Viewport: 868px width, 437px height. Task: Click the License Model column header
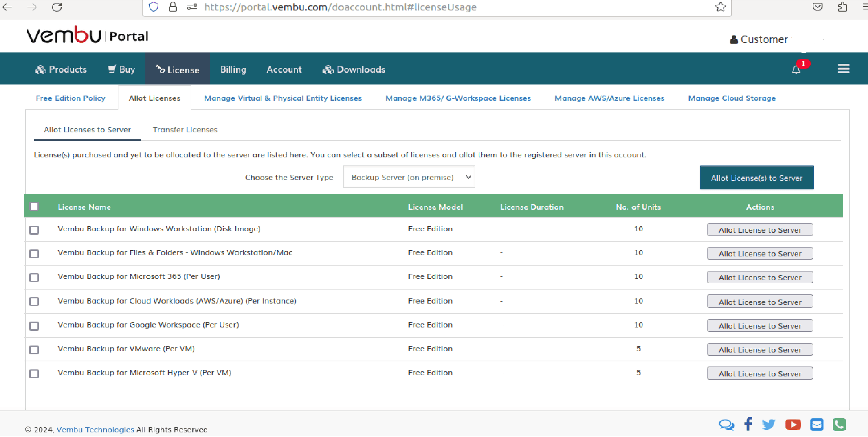coord(435,207)
